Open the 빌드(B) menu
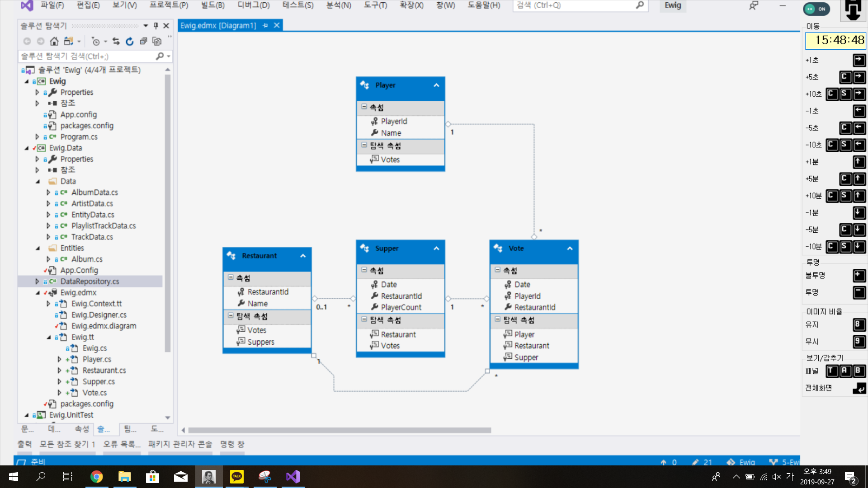 (x=212, y=5)
